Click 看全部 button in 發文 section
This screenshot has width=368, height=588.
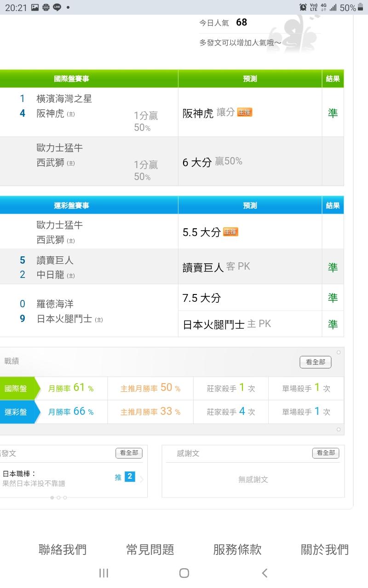129,453
